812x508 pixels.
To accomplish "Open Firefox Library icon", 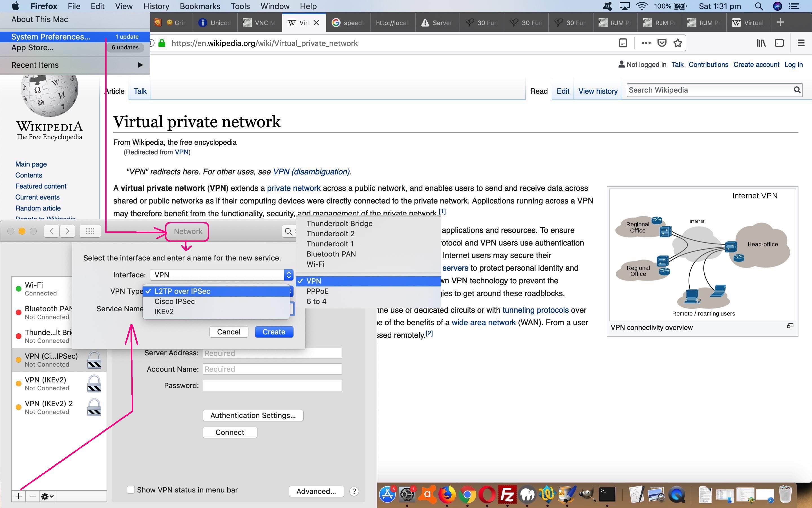I will pyautogui.click(x=761, y=43).
